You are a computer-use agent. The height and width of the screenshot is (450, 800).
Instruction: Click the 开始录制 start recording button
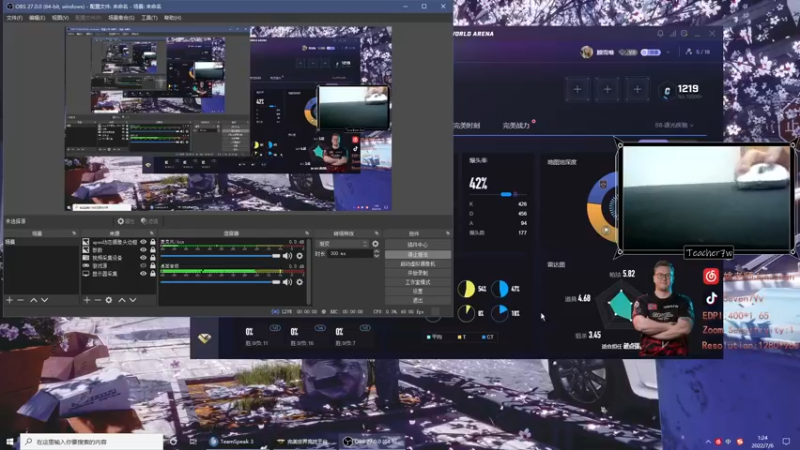point(418,272)
